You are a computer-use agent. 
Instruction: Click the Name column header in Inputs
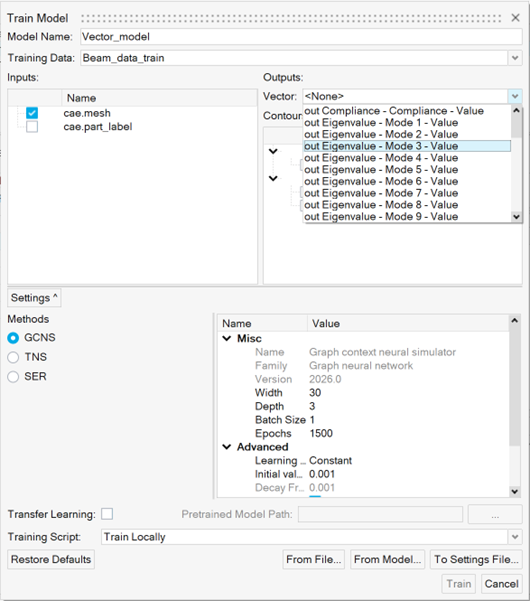[159, 98]
